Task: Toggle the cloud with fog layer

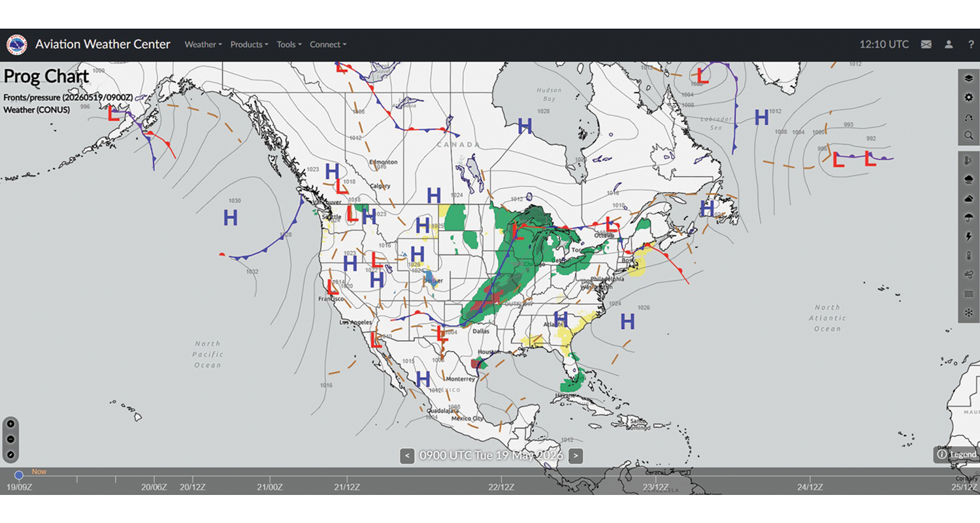Action: tap(969, 179)
